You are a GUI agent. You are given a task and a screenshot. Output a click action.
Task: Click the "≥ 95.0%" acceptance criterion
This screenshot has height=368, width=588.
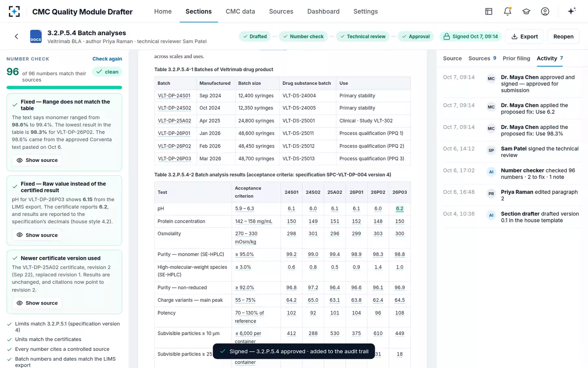(x=244, y=254)
